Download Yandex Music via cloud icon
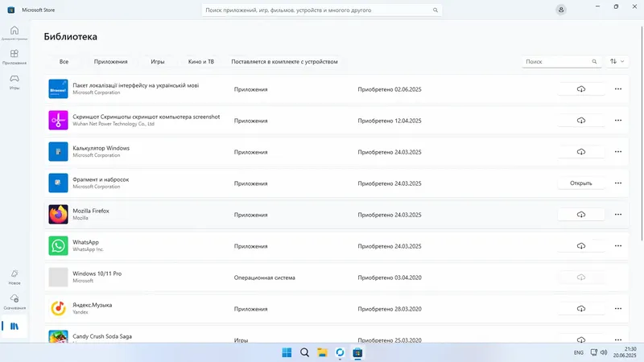The height and width of the screenshot is (362, 644). coord(580,309)
